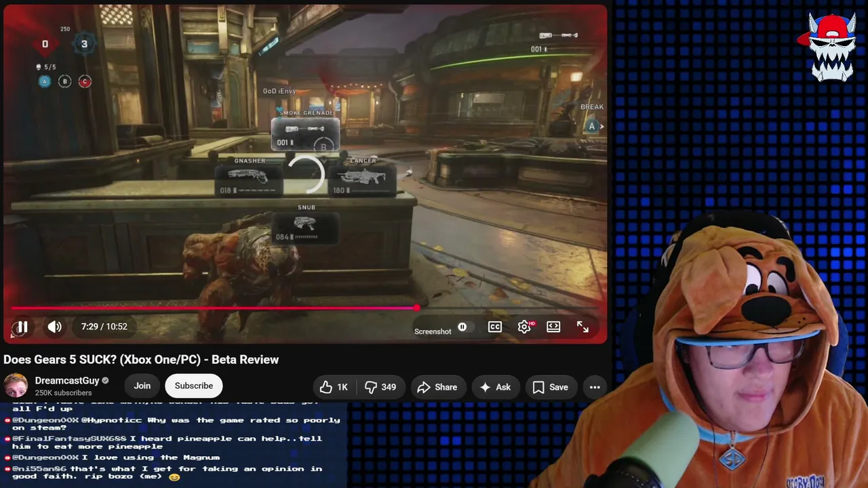Image resolution: width=868 pixels, height=488 pixels.
Task: Pause the YouTube video
Action: pos(22,327)
